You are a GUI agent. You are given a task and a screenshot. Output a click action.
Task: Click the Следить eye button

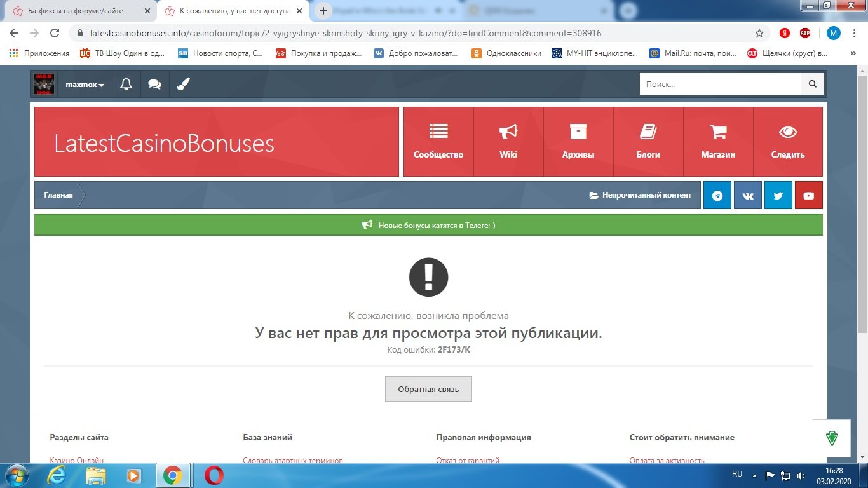[x=788, y=142]
